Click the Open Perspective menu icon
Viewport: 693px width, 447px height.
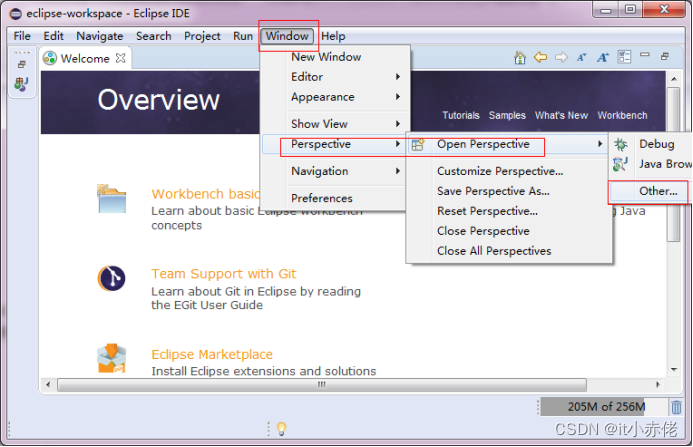pyautogui.click(x=418, y=145)
